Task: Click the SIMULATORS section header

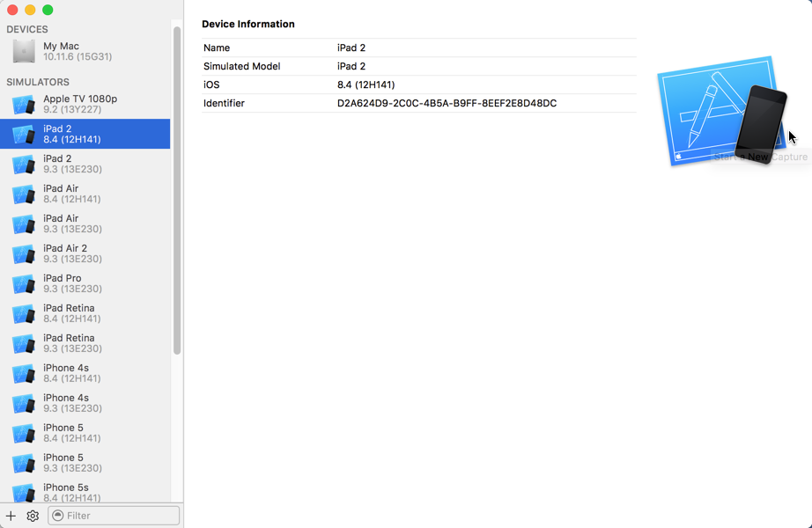Action: [38, 83]
